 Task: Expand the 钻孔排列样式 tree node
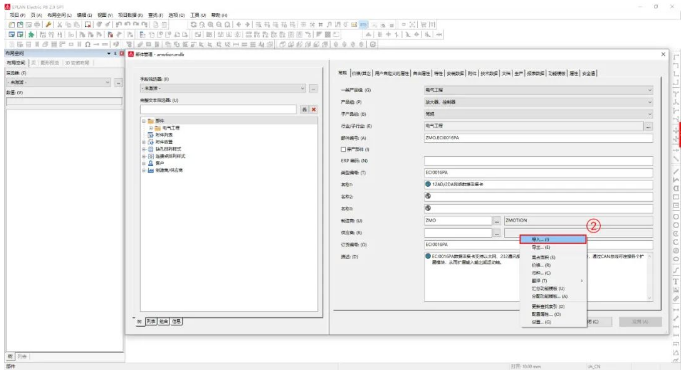pyautogui.click(x=144, y=149)
